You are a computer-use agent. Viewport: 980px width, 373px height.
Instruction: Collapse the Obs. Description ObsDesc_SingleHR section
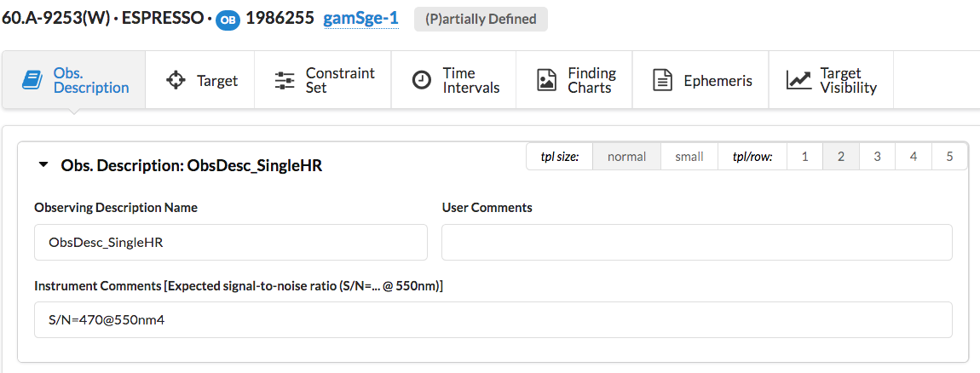(x=43, y=165)
